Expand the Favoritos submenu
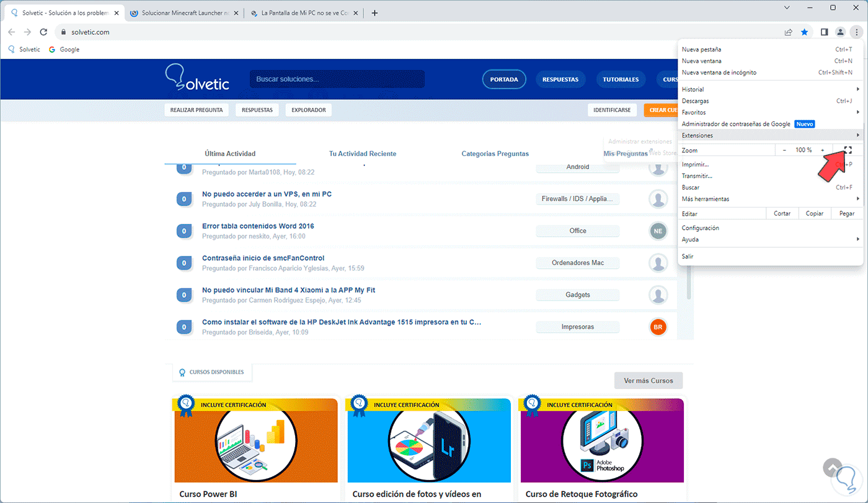The width and height of the screenshot is (868, 503). click(x=770, y=112)
